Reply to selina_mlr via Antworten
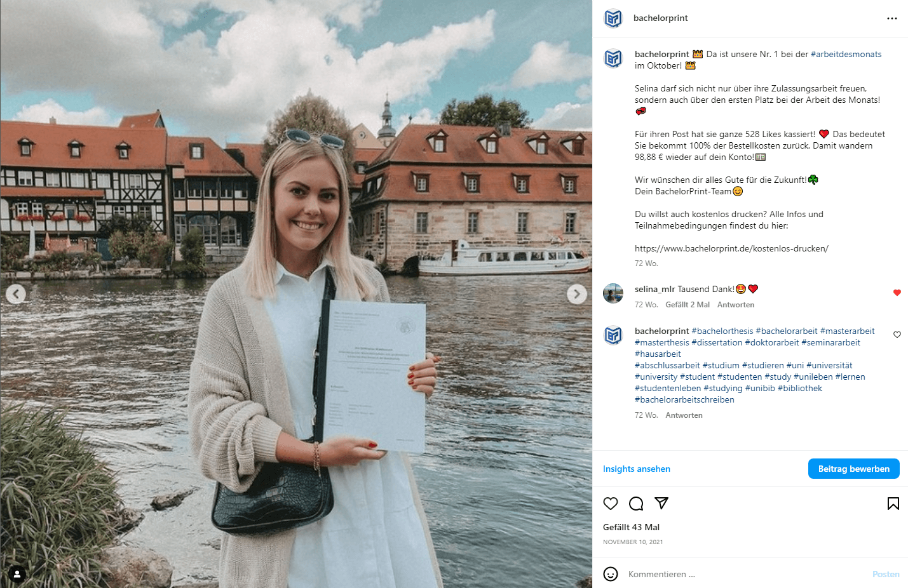The image size is (908, 588). (736, 305)
